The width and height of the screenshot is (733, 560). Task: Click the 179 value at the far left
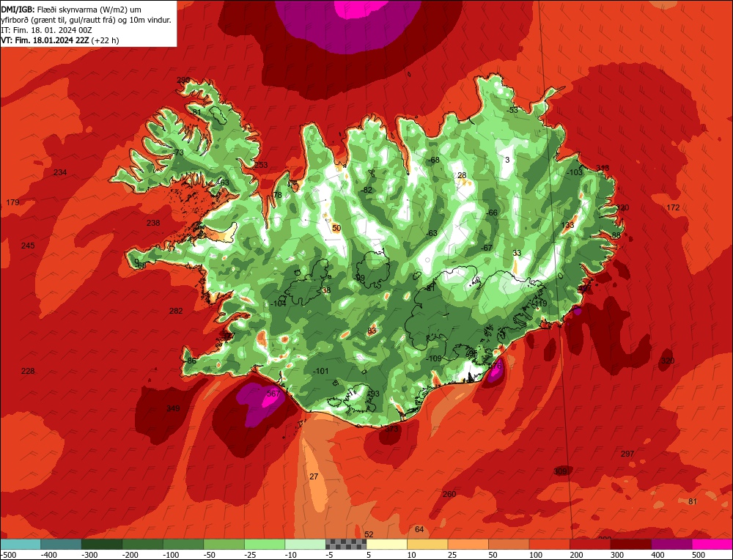[12, 202]
